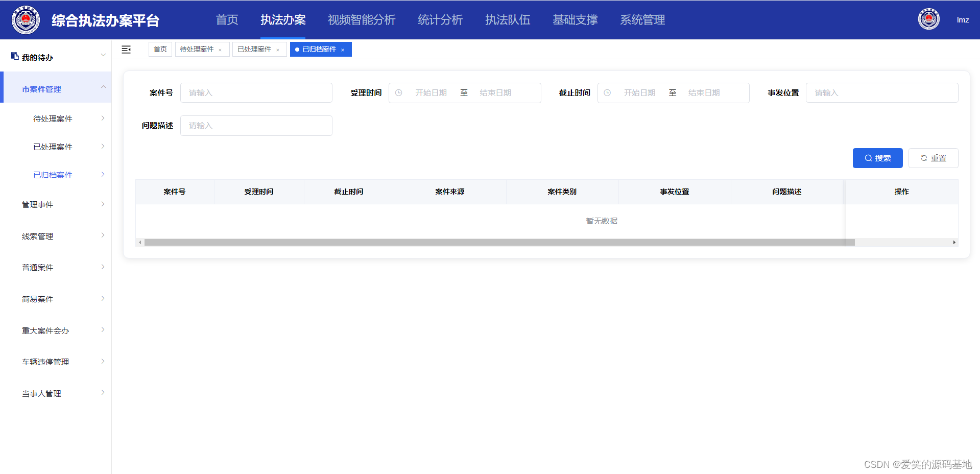Collapse the sidebar with the hamburger toggle icon
980x474 pixels.
click(x=126, y=50)
